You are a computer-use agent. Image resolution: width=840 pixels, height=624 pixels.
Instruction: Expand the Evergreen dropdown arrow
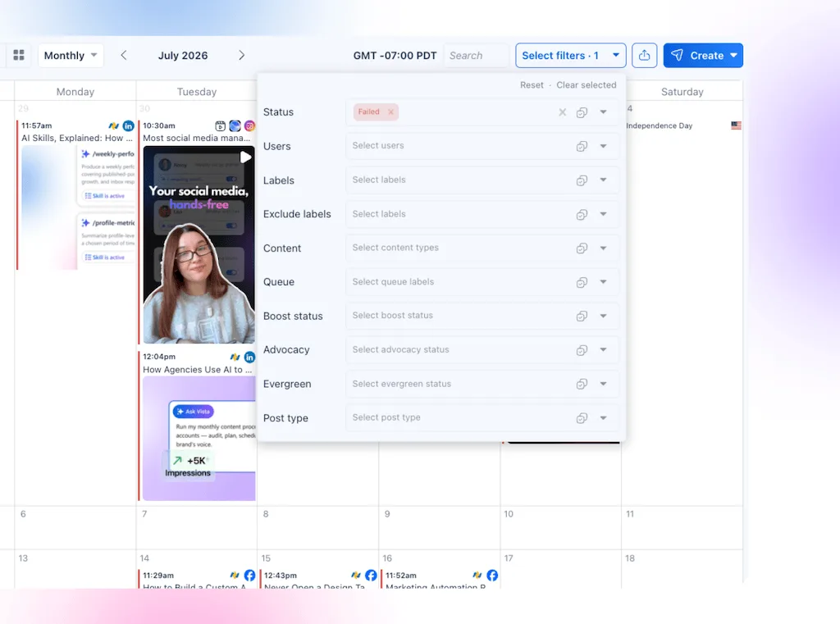click(603, 384)
